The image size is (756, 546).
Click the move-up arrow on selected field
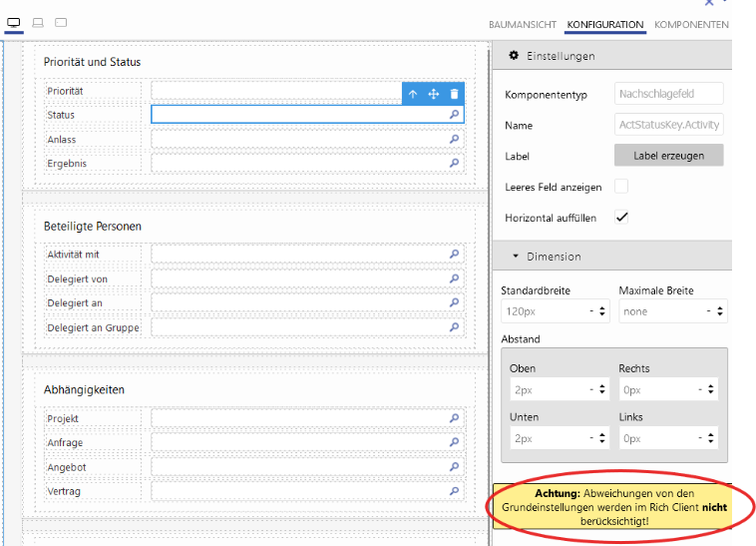(413, 94)
